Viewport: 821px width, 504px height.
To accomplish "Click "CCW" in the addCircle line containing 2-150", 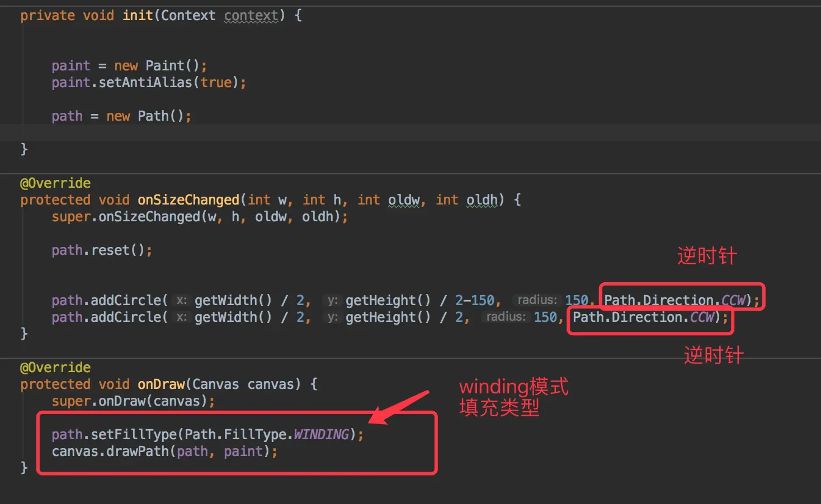I will 733,300.
